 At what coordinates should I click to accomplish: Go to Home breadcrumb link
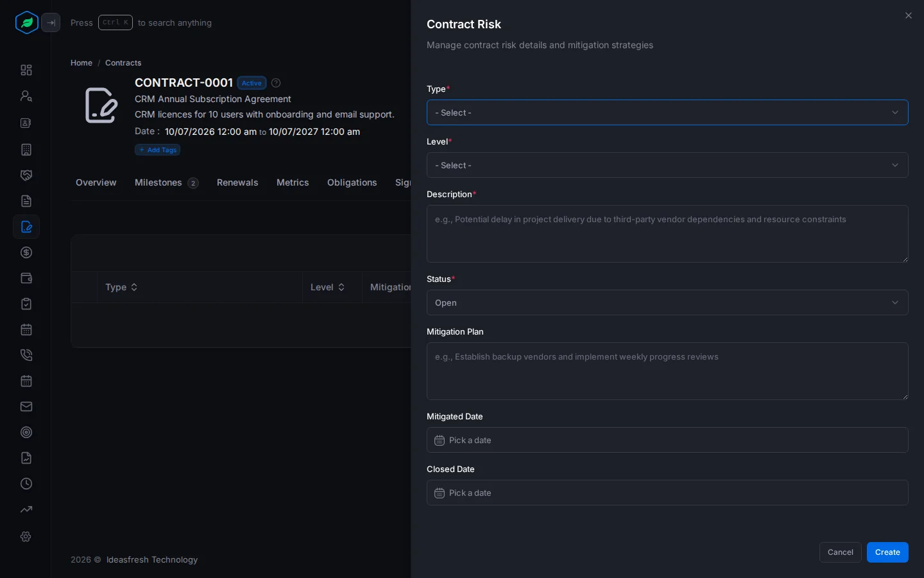[81, 63]
